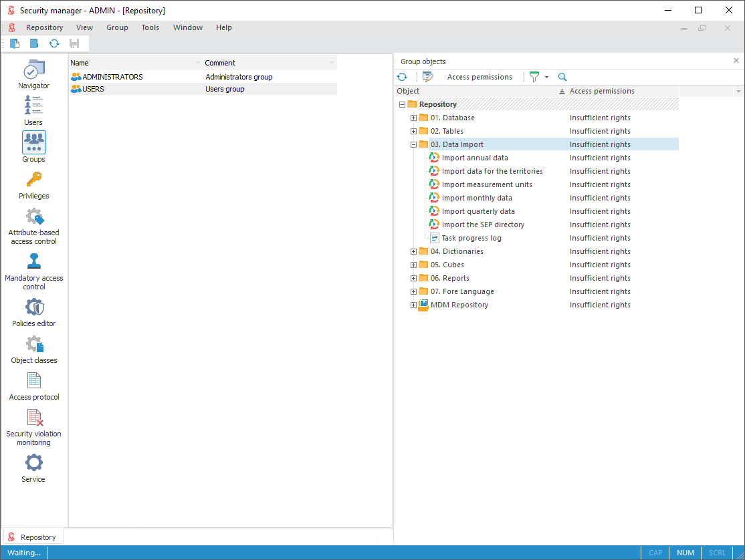Open Object classes section
The width and height of the screenshot is (745, 560).
coord(33,349)
